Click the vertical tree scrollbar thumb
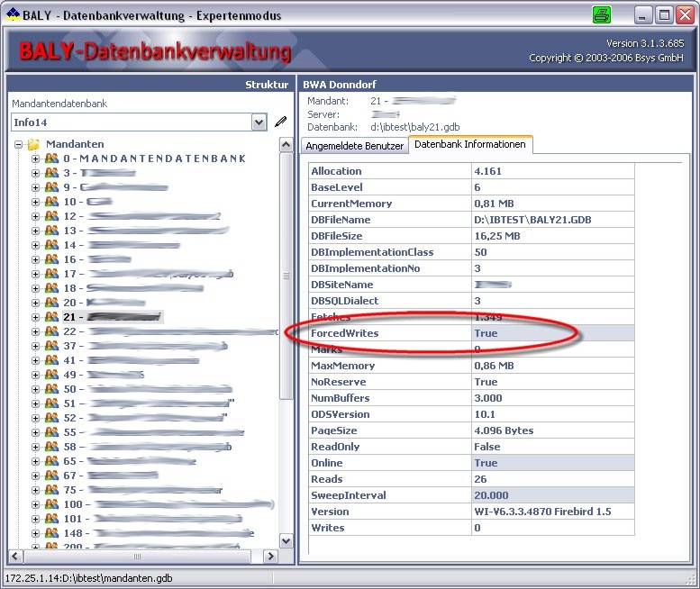Image resolution: width=700 pixels, height=589 pixels. click(x=286, y=276)
